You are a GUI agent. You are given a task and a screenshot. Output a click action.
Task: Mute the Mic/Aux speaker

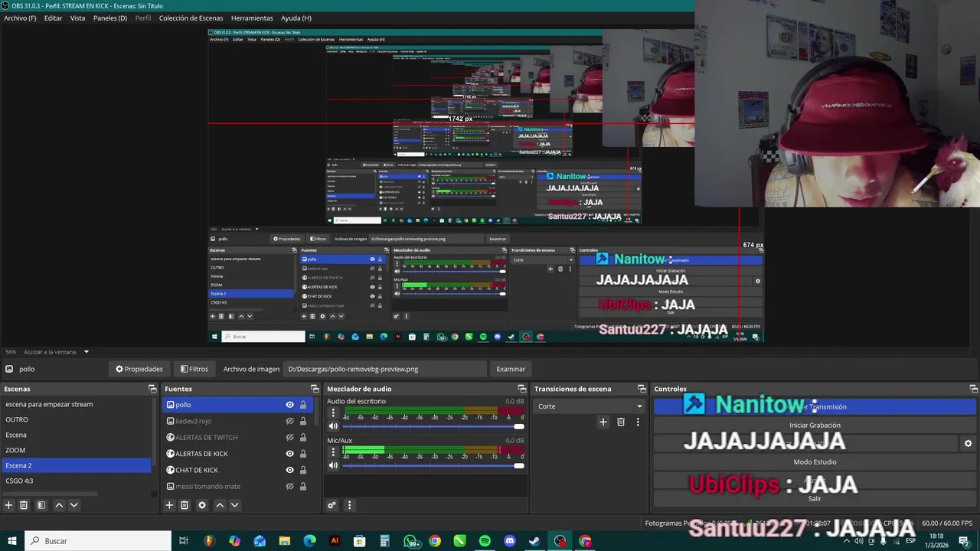click(x=333, y=465)
